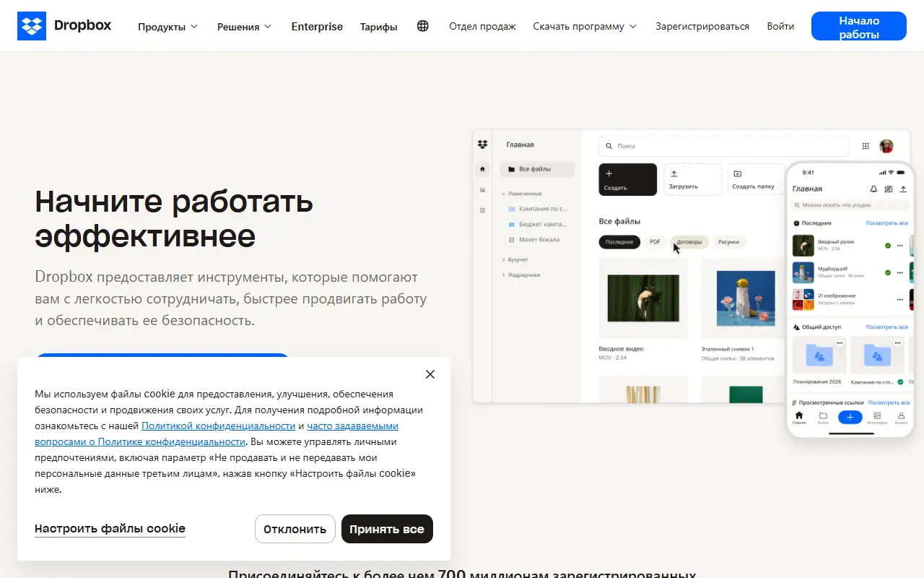Open the Скачать программу dropdown
Image resolution: width=924 pixels, height=578 pixels.
(x=585, y=26)
